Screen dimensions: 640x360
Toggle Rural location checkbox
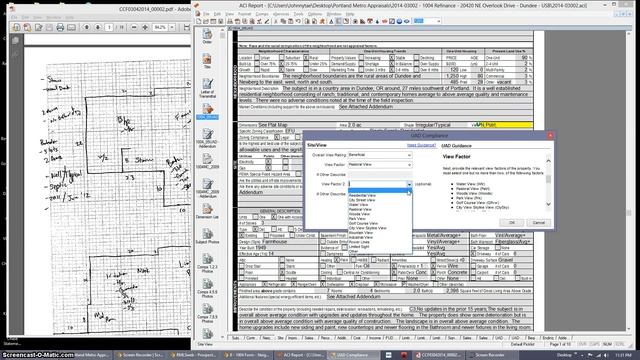tap(306, 58)
